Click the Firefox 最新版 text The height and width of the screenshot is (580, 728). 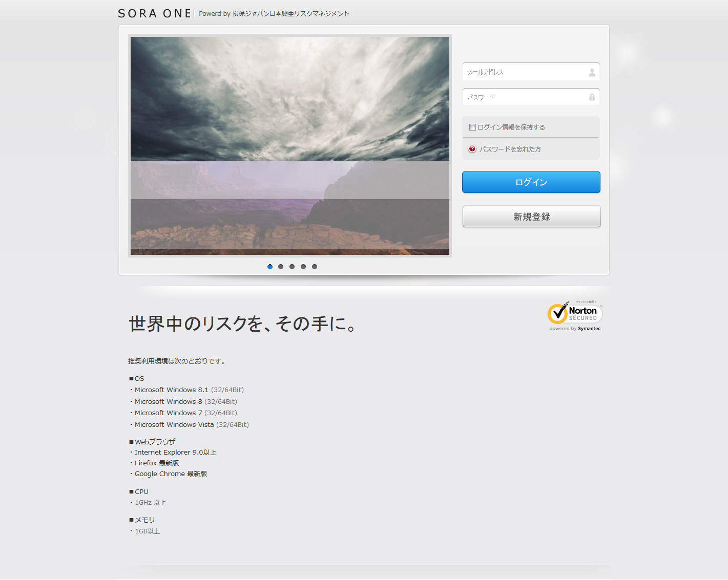coord(154,463)
